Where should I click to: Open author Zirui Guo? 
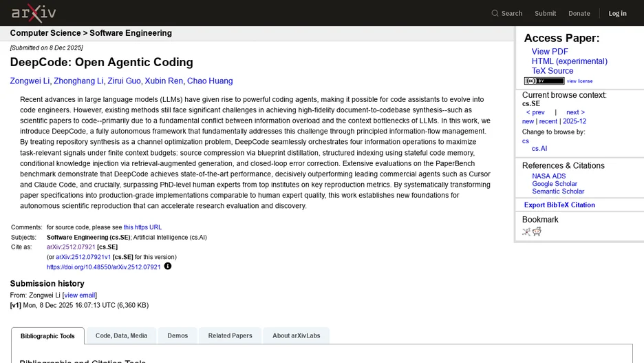[124, 81]
